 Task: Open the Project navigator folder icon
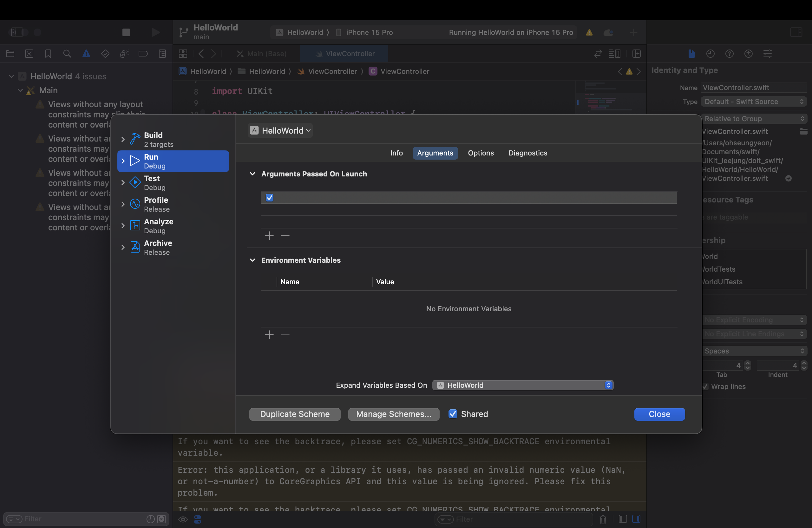(x=10, y=54)
